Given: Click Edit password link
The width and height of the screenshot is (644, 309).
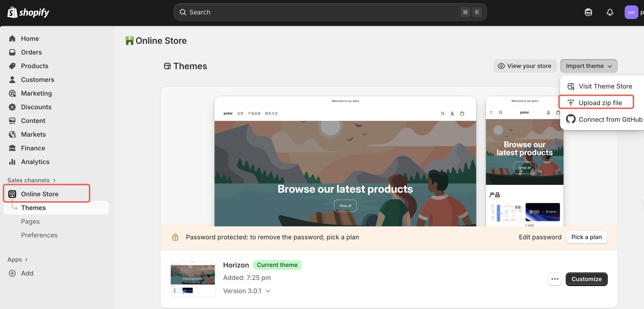Looking at the screenshot, I should pos(540,237).
